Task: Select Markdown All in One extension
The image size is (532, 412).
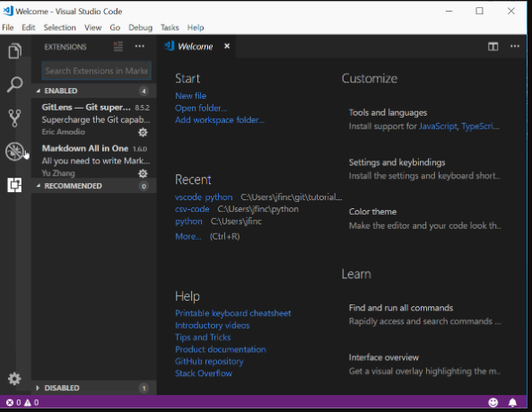Action: [x=94, y=160]
